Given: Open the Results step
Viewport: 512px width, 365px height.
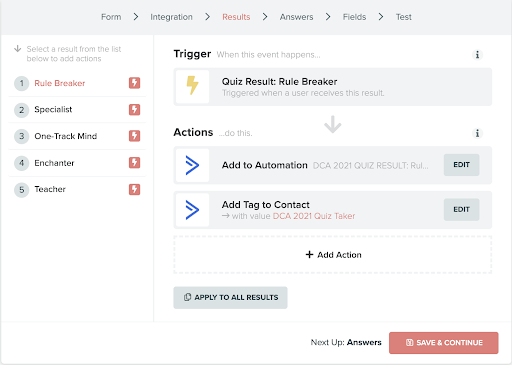Looking at the screenshot, I should click(x=236, y=17).
